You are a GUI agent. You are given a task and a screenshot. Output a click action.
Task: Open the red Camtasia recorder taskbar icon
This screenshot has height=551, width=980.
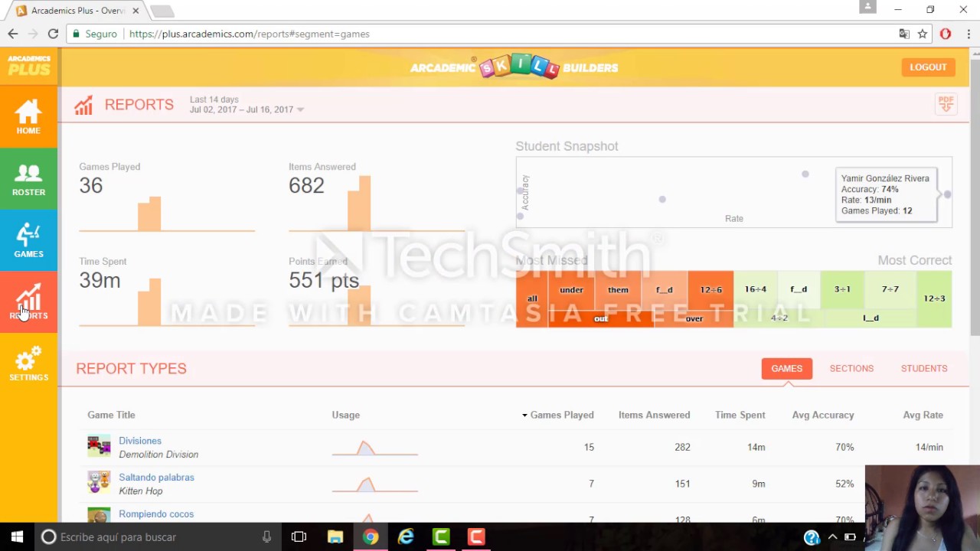point(476,537)
